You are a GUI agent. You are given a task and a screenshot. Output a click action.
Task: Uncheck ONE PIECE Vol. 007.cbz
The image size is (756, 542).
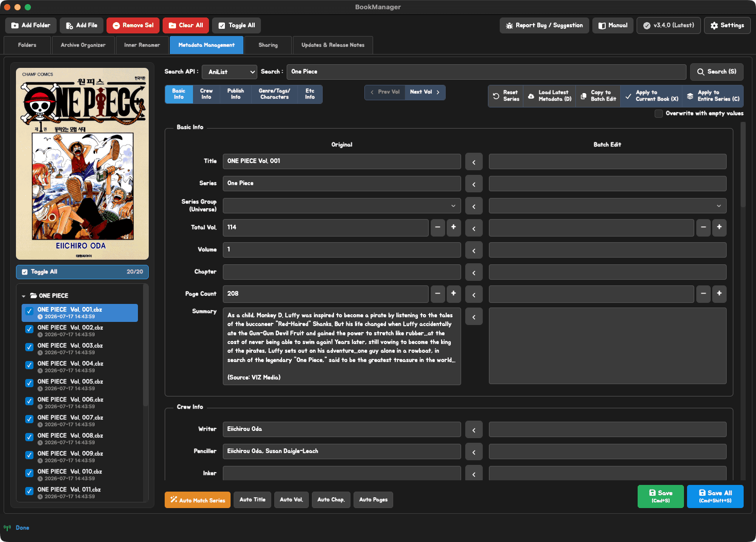point(29,419)
